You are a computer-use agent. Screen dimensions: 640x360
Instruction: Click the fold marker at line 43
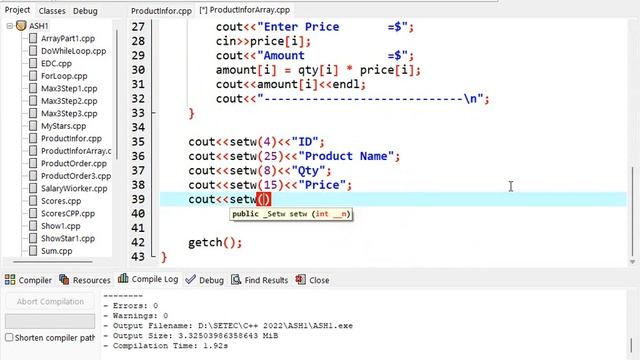[x=153, y=256]
